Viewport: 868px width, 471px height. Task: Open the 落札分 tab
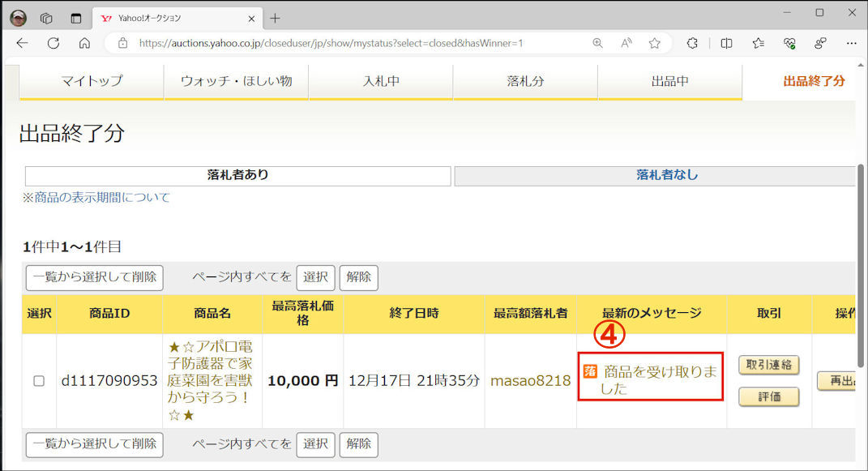click(x=525, y=81)
